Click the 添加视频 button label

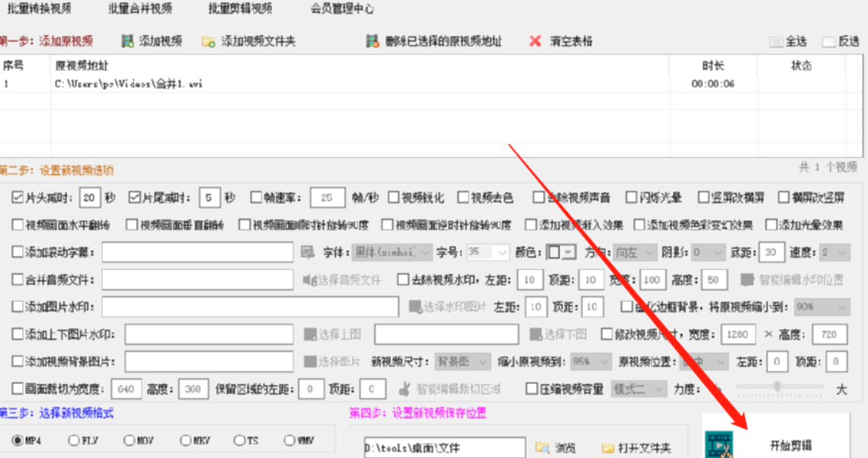160,41
